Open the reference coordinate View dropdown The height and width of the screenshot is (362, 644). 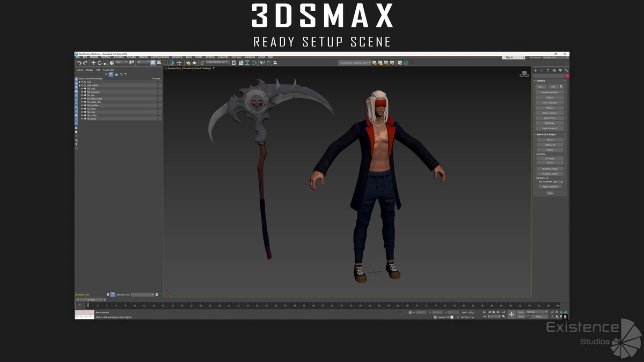122,62
